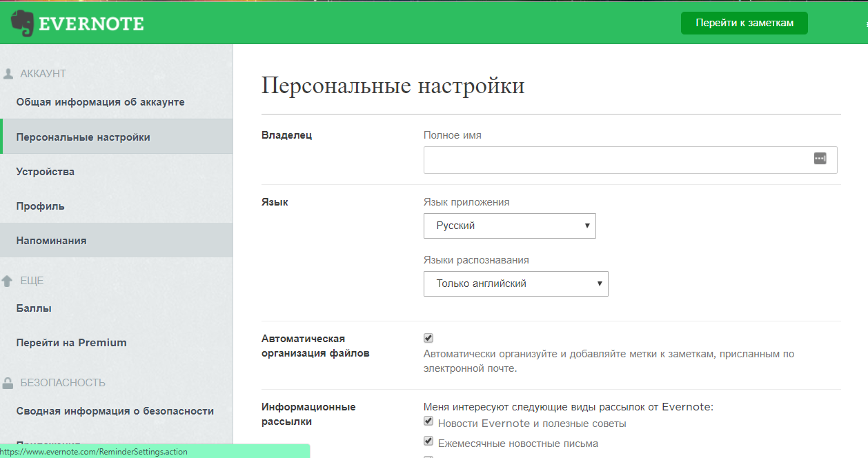
Task: Open Общая информация об аккаунте in sidebar
Action: click(x=101, y=102)
